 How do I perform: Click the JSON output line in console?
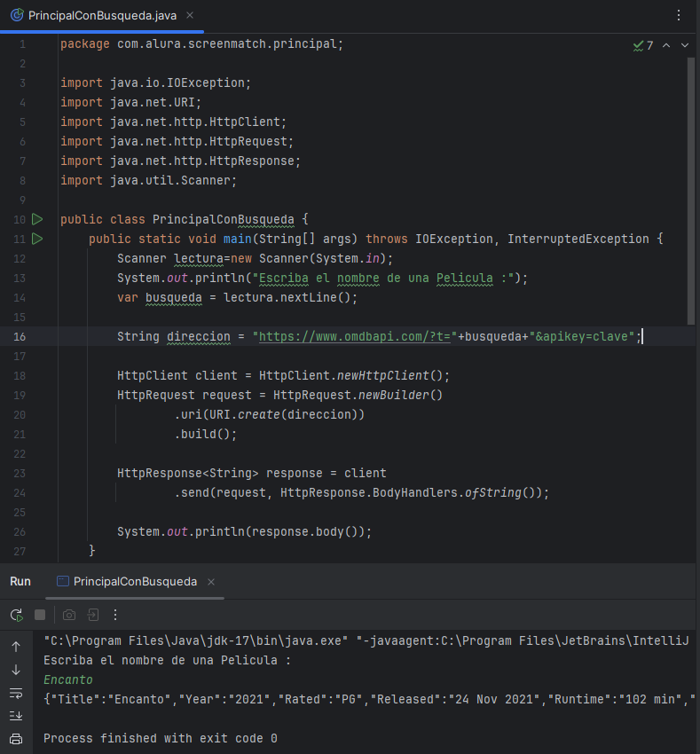369,699
